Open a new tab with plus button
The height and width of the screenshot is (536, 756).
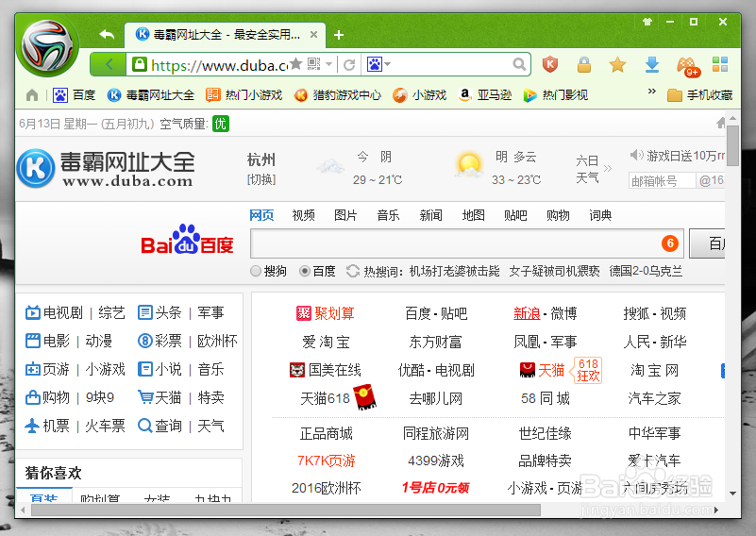tap(339, 35)
